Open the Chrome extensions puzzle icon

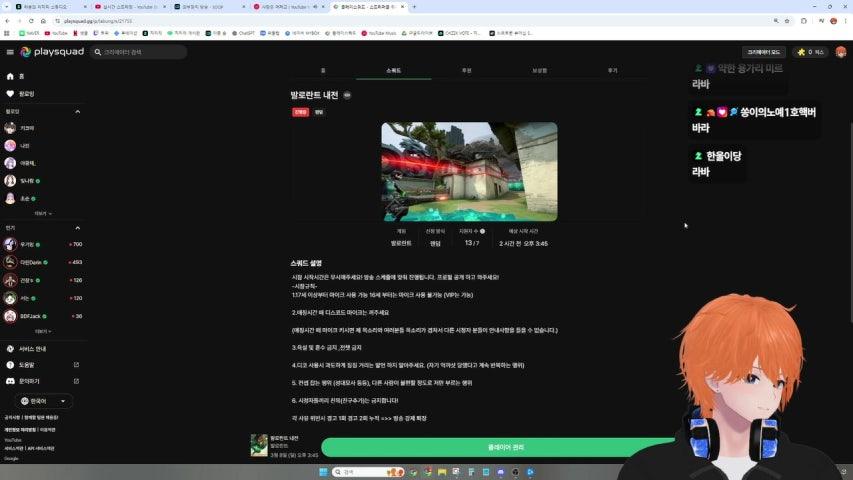point(803,21)
